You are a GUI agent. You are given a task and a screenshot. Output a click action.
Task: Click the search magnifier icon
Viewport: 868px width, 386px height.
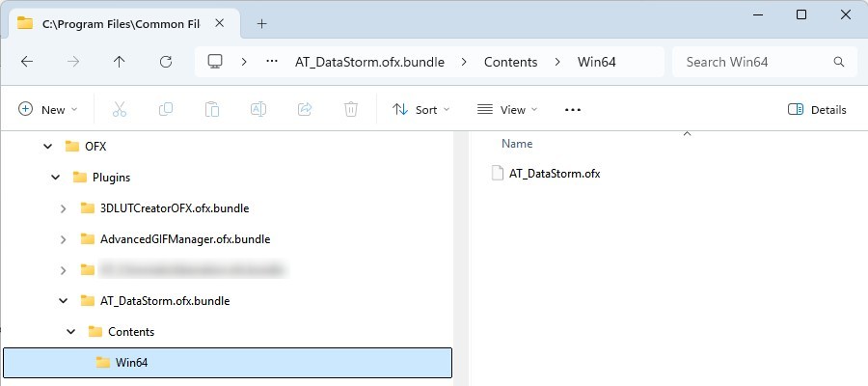pyautogui.click(x=839, y=62)
